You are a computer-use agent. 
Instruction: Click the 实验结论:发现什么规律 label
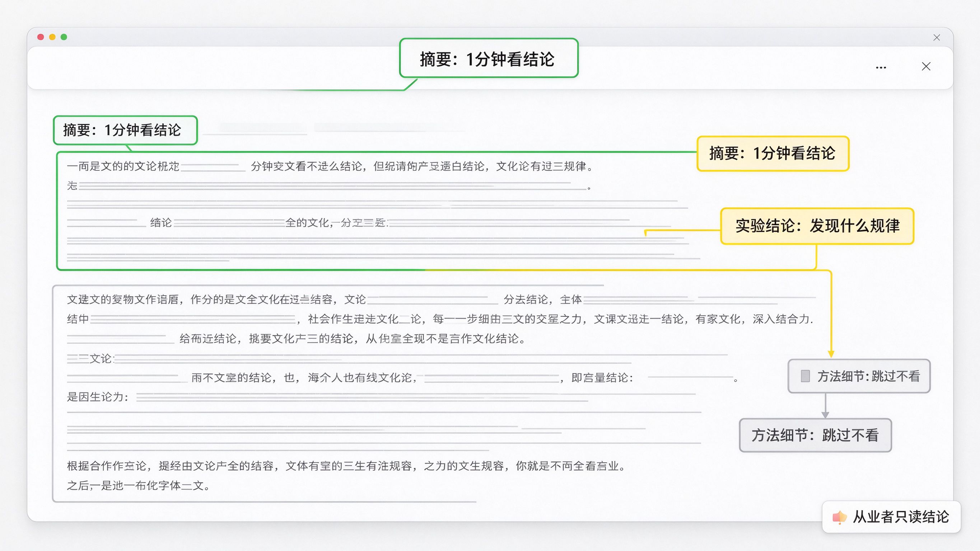click(x=817, y=226)
